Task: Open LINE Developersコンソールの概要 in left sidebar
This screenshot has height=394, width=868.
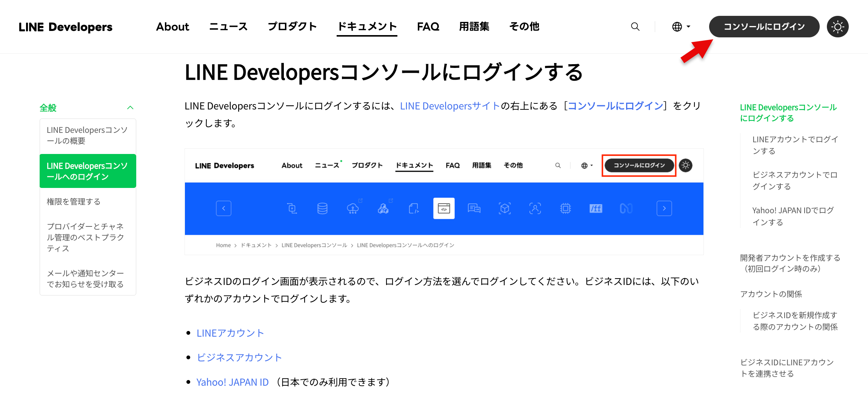Action: pos(88,135)
